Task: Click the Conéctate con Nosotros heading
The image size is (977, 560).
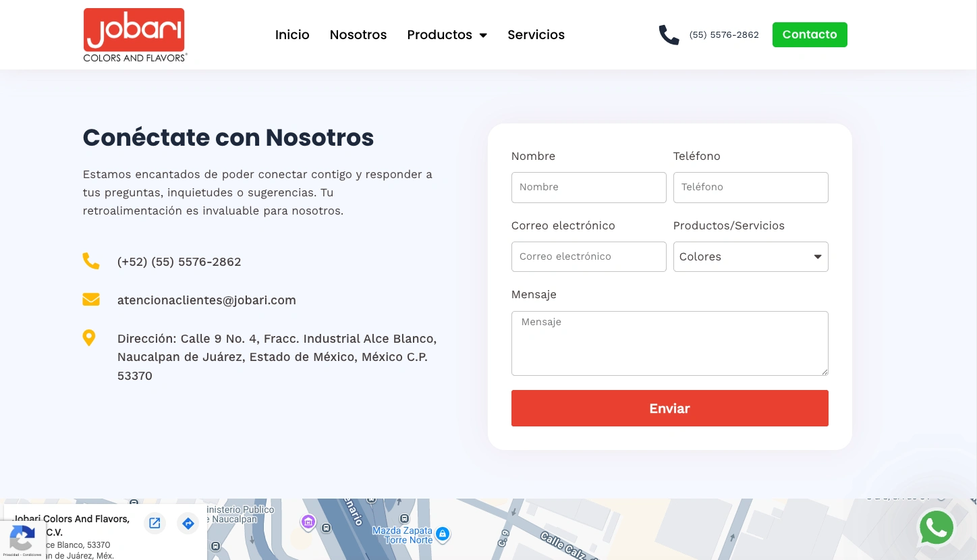Action: pos(228,137)
